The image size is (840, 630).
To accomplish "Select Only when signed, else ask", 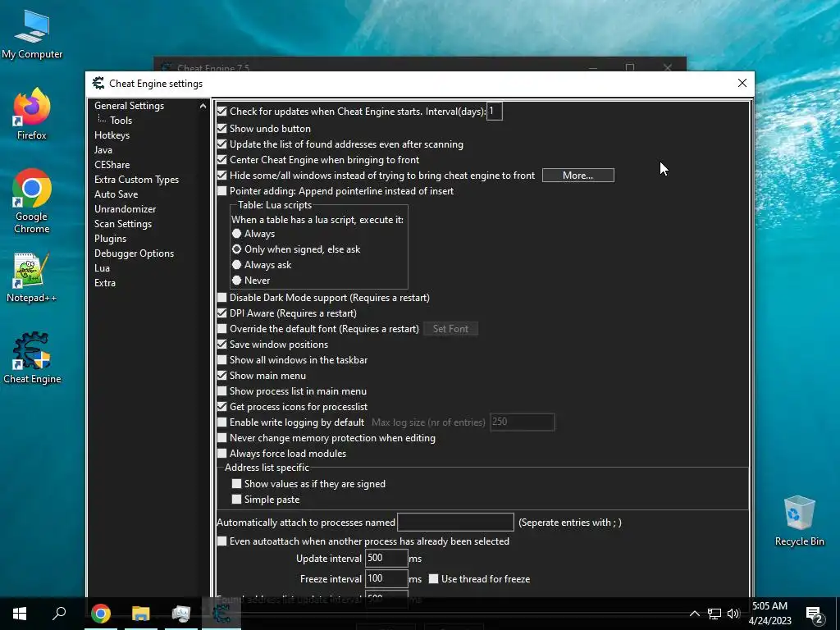I will 237,249.
